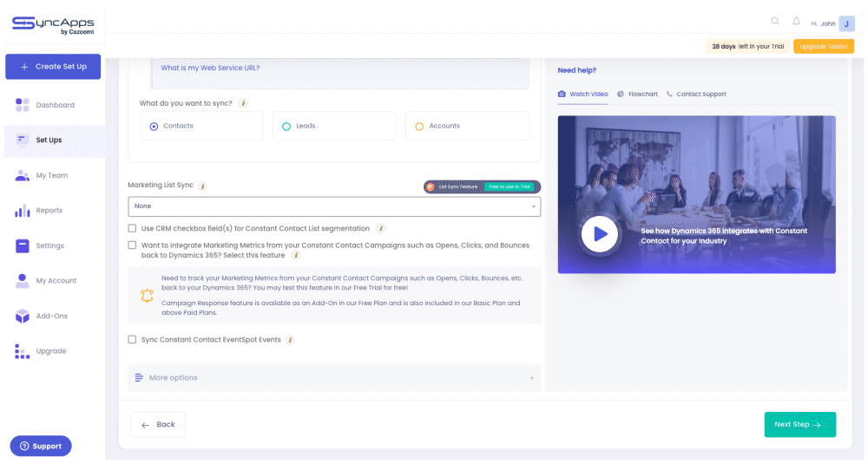Screen dimensions: 868x470
Task: Open Upgrade from the sidebar
Action: pos(54,351)
